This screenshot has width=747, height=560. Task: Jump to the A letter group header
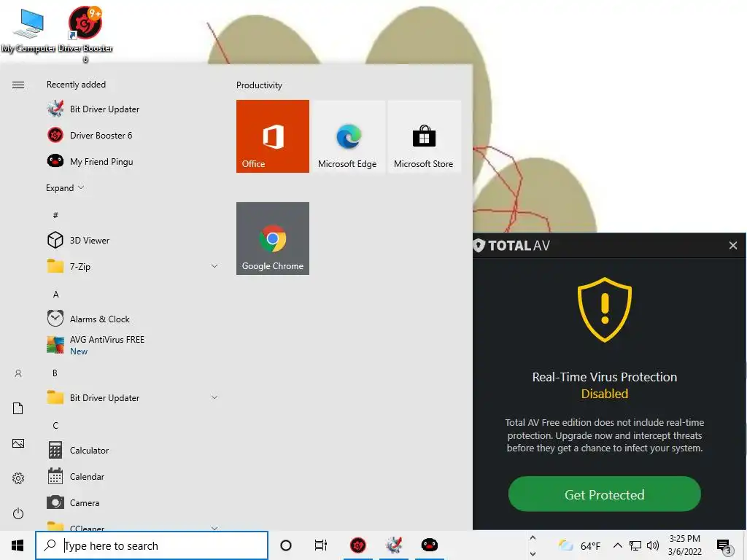pos(55,295)
